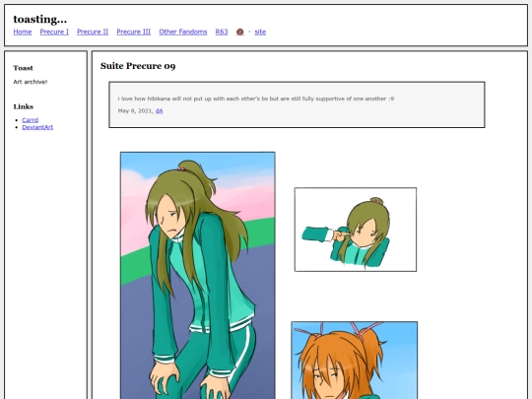
Task: Click the Suite Precure 09 heading
Action: click(138, 66)
